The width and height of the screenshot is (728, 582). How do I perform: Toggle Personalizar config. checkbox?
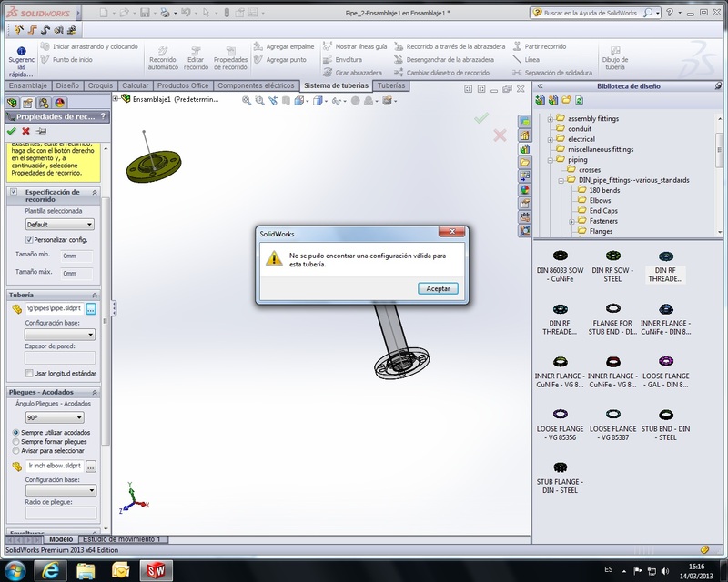(x=29, y=239)
